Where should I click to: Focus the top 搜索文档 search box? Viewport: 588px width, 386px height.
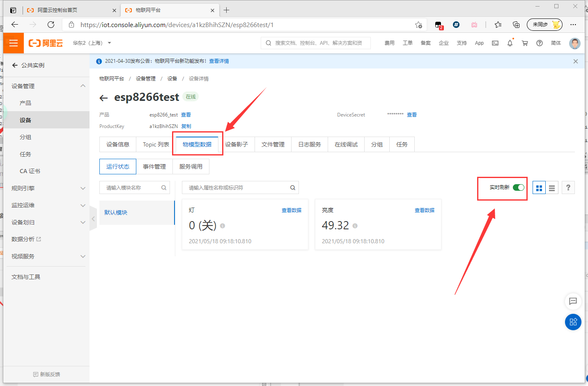(x=316, y=43)
